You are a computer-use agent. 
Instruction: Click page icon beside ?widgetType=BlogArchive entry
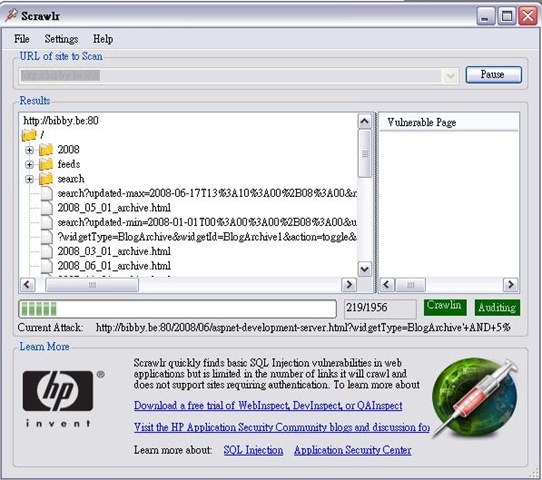[47, 237]
